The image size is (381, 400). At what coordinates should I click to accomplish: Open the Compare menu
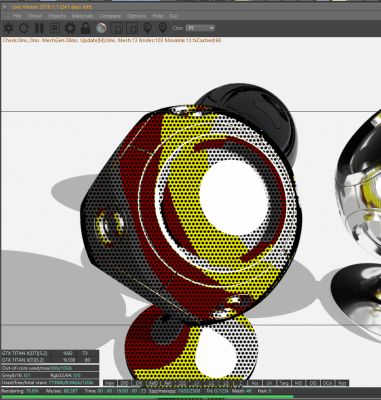tap(110, 16)
